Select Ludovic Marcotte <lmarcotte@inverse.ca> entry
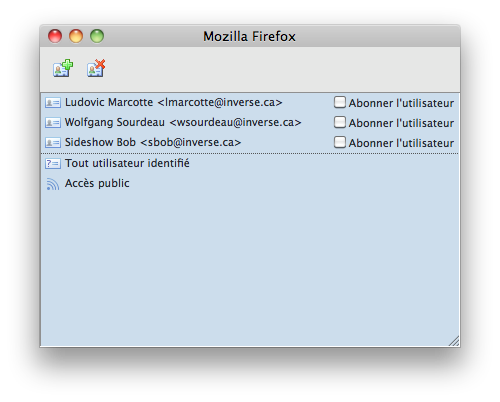The width and height of the screenshot is (500, 402). click(x=174, y=102)
